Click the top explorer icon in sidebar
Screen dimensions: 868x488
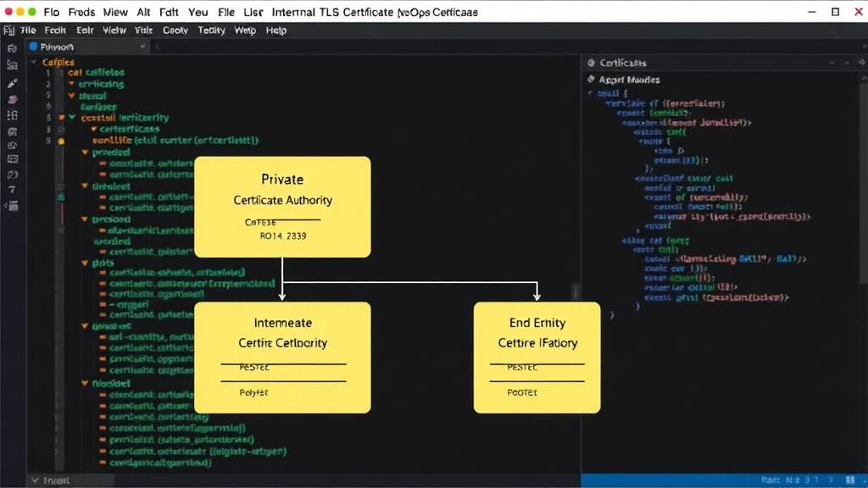(x=12, y=48)
